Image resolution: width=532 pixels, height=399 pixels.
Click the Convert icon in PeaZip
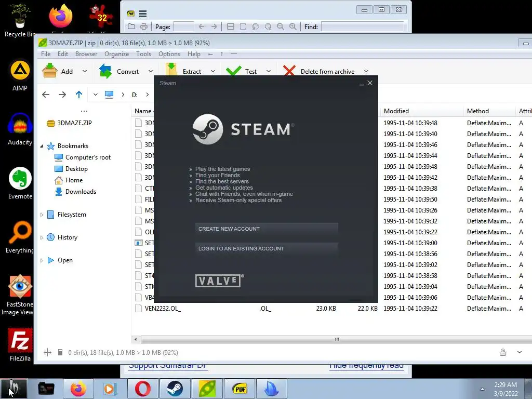pos(105,71)
